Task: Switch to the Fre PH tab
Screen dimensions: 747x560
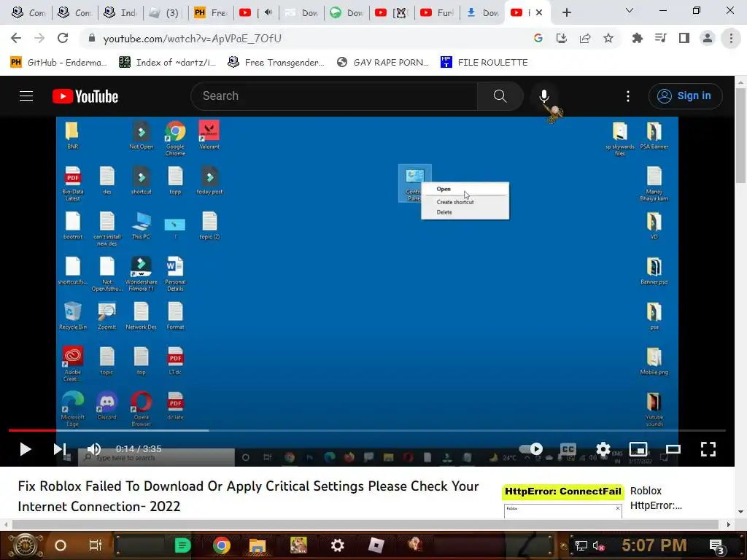Action: pos(211,13)
